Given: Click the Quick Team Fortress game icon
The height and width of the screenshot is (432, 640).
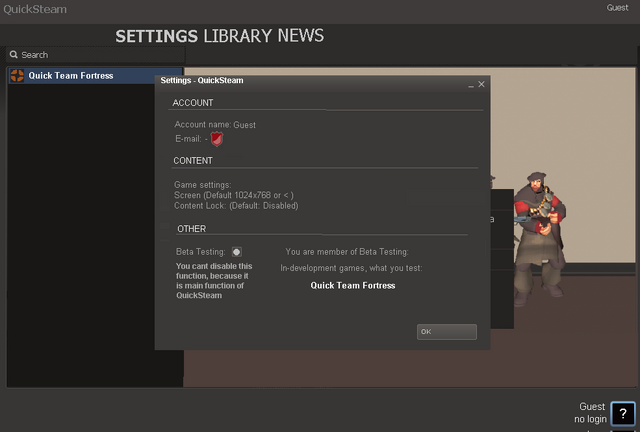Looking at the screenshot, I should click(17, 76).
